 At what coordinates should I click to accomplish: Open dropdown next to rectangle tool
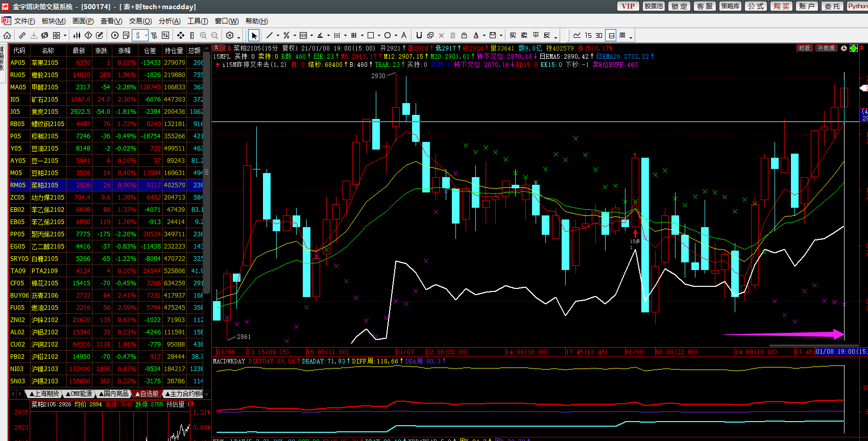point(379,36)
